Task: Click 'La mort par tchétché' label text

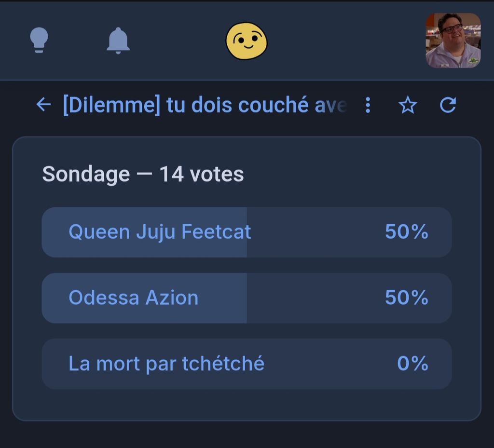Action: point(166,364)
